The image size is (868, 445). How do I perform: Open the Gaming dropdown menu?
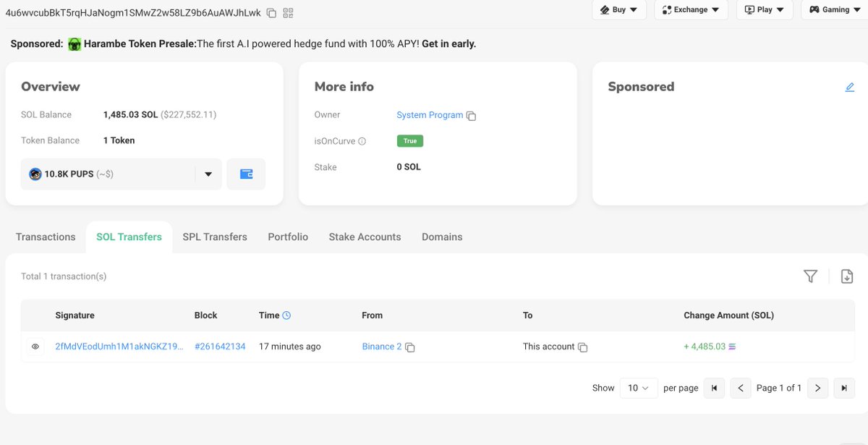(x=834, y=10)
